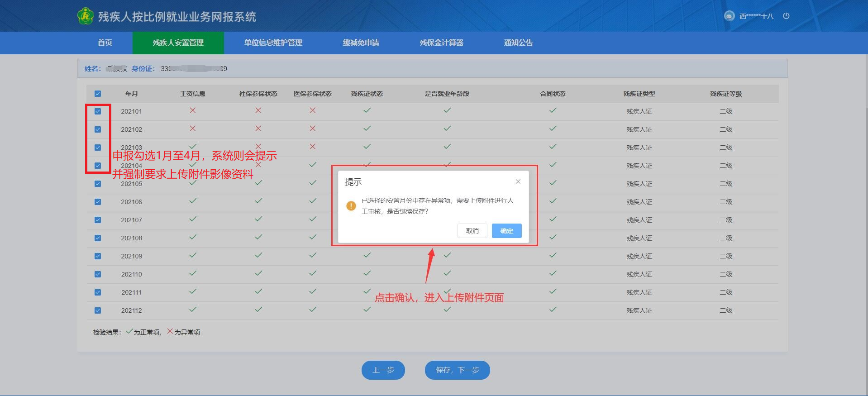Close the 提示 dialog with X
This screenshot has height=396, width=868.
(518, 181)
